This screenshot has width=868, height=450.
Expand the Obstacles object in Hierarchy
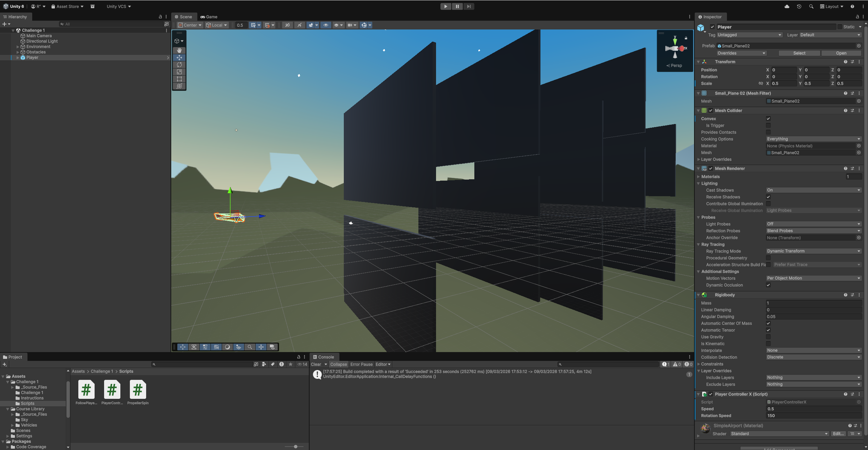point(18,52)
